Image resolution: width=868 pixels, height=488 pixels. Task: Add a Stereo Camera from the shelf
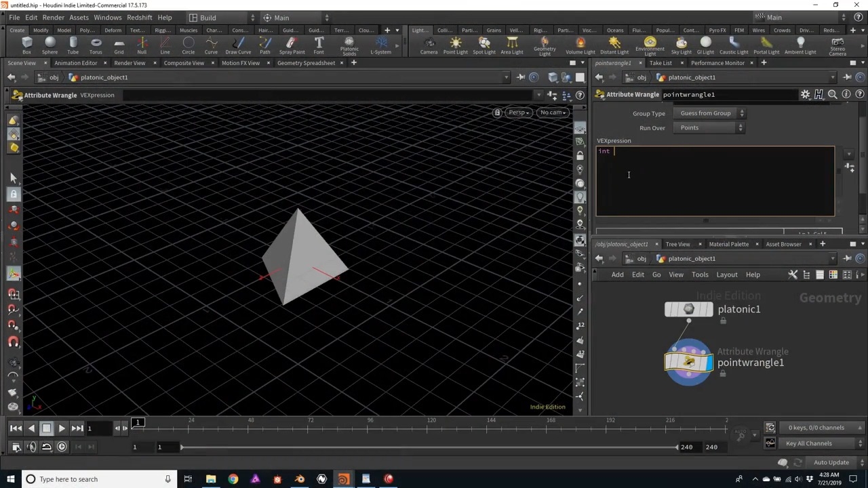point(837,46)
